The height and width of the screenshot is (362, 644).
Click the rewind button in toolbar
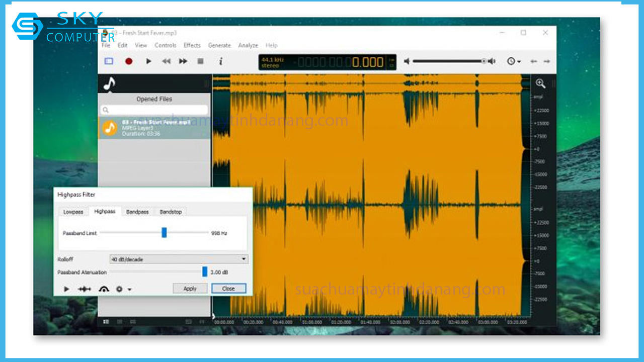point(166,61)
